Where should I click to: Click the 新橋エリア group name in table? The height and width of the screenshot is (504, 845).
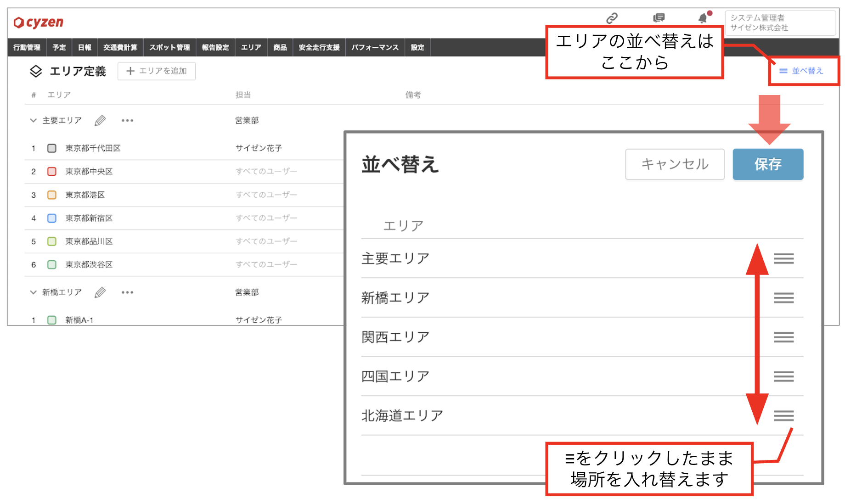click(x=62, y=292)
